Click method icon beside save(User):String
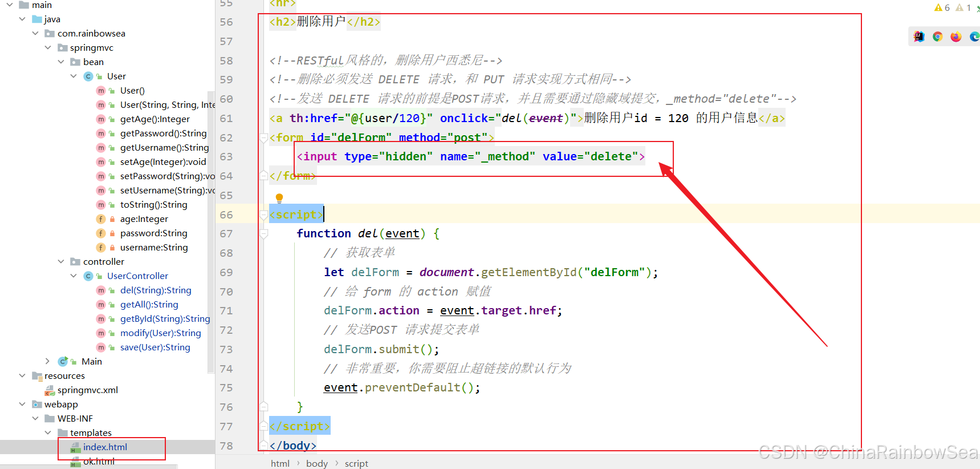980x469 pixels. (x=101, y=347)
